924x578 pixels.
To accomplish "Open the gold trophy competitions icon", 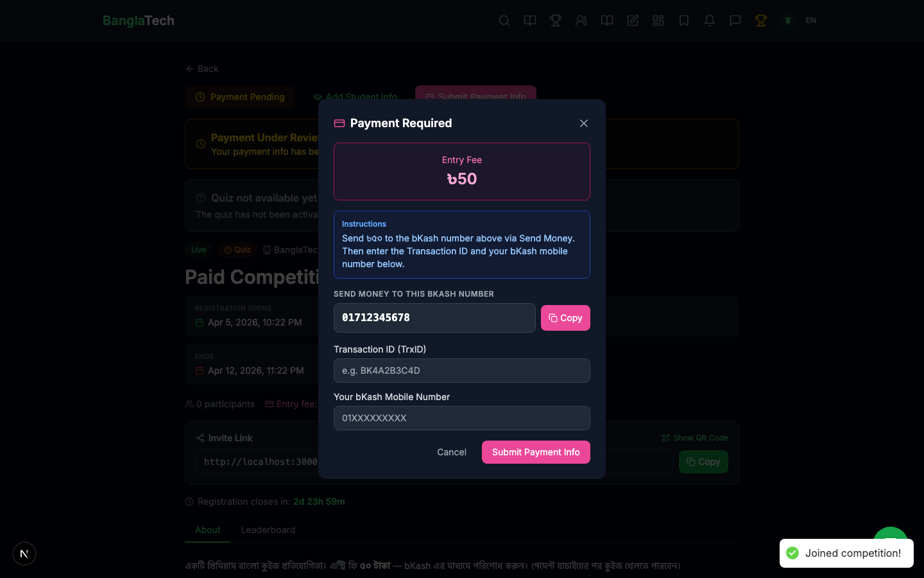I will click(x=761, y=20).
